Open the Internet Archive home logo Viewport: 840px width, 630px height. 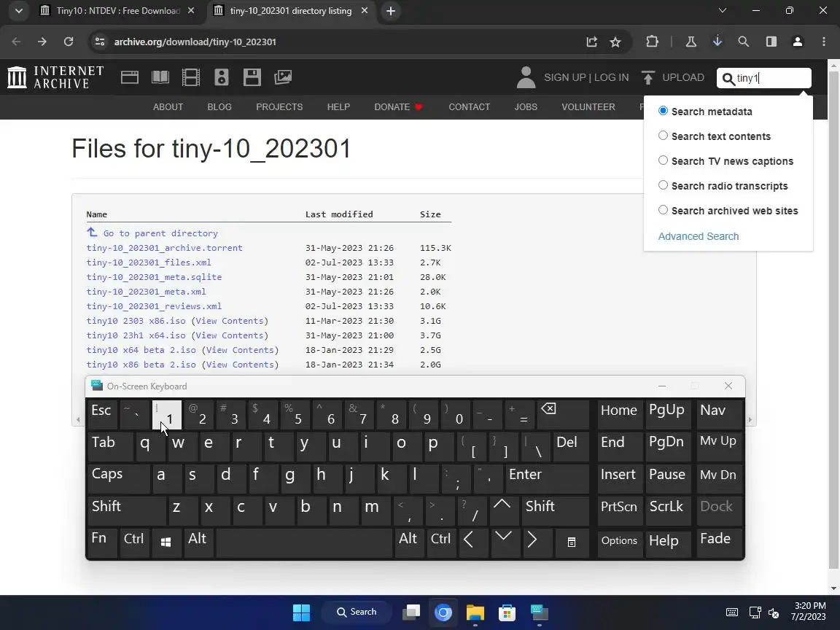click(55, 77)
